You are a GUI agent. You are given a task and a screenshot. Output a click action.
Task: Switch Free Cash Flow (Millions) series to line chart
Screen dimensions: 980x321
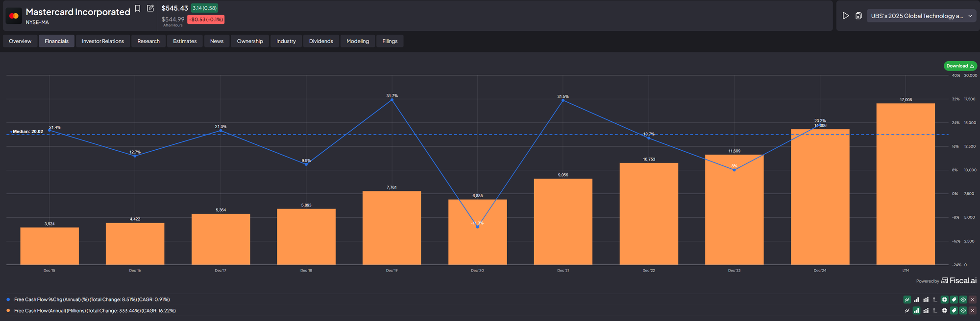(907, 311)
